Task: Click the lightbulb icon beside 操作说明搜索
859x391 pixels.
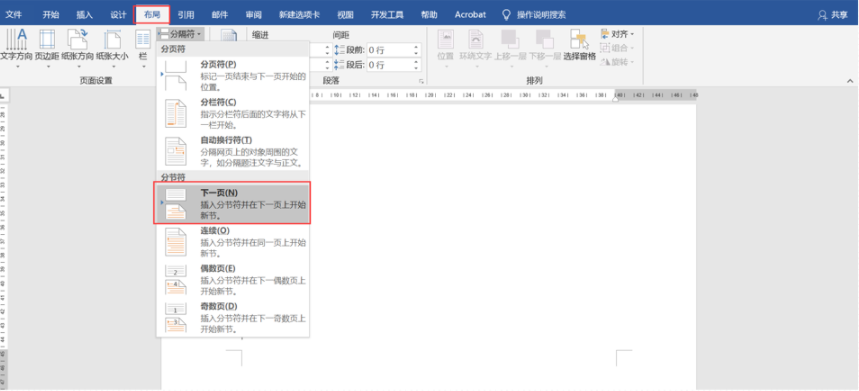Action: coord(506,15)
